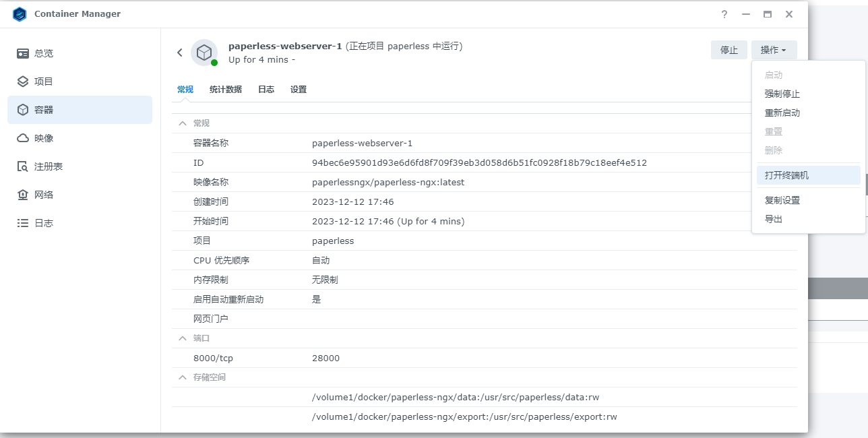Choose 导出 (Export) from the action menu
This screenshot has height=438, width=868.
tap(774, 218)
